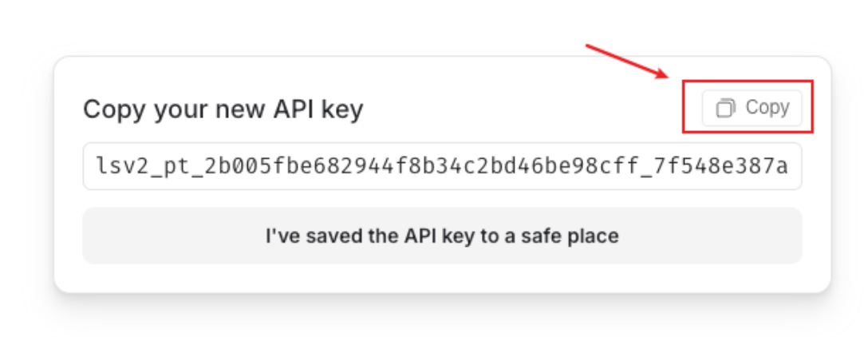This screenshot has width=868, height=337.
Task: Click the "Copy your new API key" heading
Action: pyautogui.click(x=223, y=109)
